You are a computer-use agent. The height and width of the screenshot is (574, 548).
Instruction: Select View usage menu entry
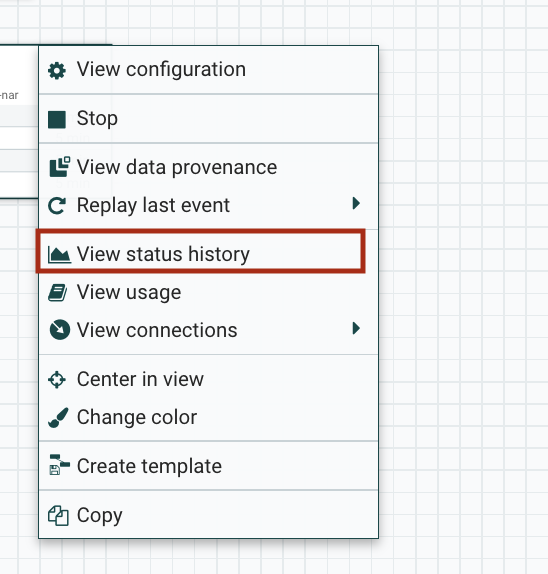click(x=208, y=292)
